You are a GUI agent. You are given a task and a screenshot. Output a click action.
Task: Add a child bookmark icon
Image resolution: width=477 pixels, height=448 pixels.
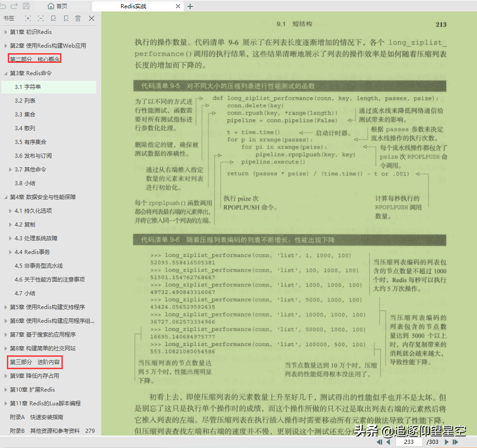tap(66, 18)
